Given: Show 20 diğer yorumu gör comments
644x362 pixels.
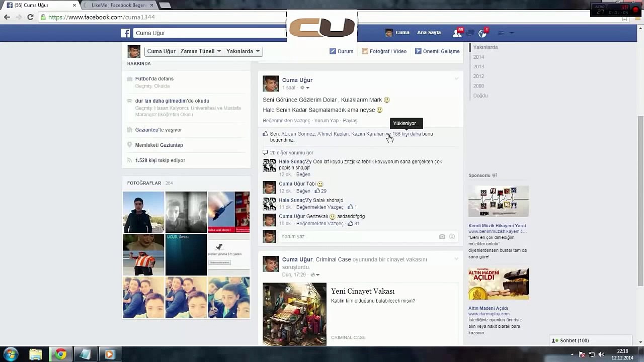Looking at the screenshot, I should 291,153.
